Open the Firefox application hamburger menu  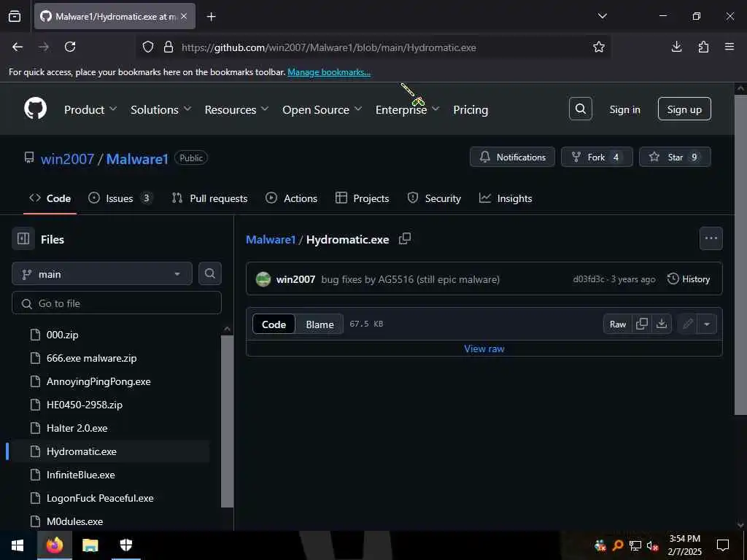click(729, 47)
